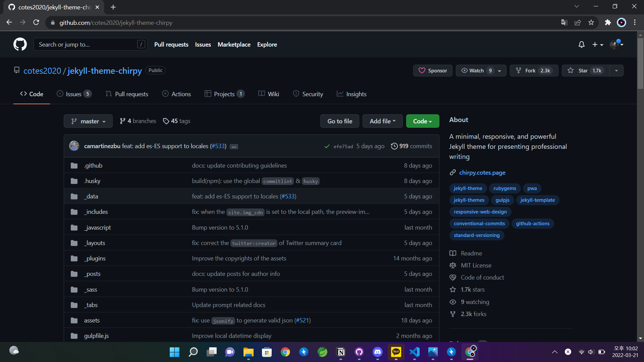Open the notifications bell
Viewport: 644px width, 362px height.
coord(581,45)
